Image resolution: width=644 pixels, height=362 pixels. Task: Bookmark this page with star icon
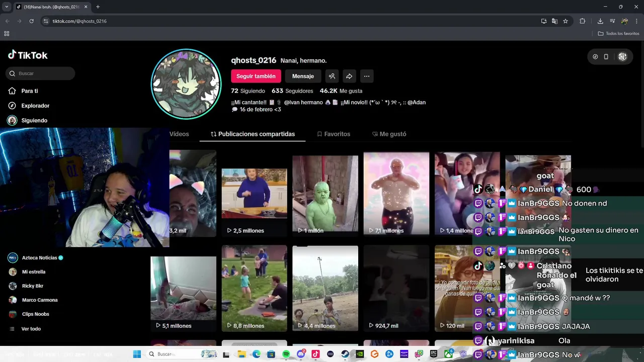point(566,21)
